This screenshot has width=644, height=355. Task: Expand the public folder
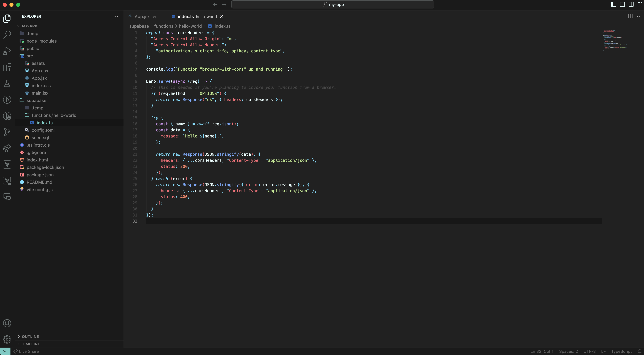[x=70, y=48]
